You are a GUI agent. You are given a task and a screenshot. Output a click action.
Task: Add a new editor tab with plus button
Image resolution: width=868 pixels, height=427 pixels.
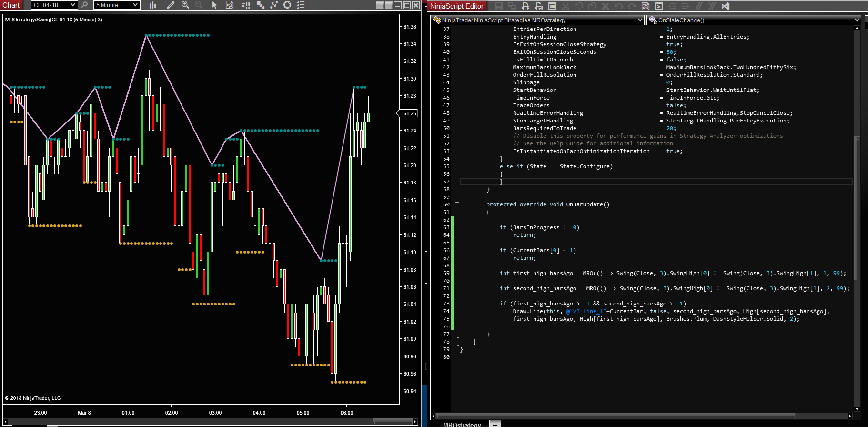(495, 424)
